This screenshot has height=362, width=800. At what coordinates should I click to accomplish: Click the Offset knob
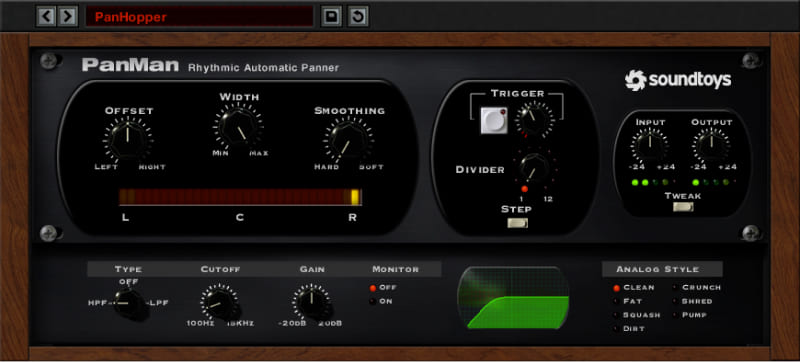tap(127, 140)
